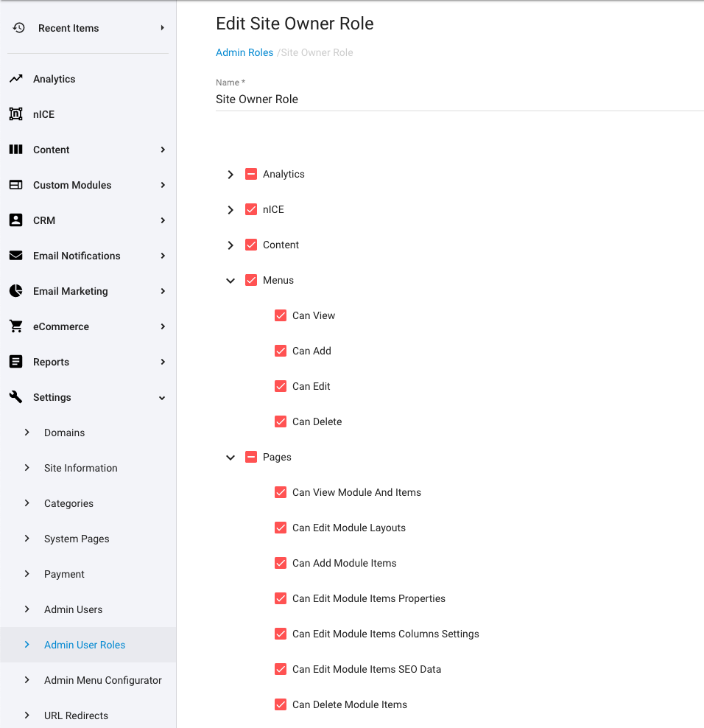
Task: Open Admin Users settings
Action: pyautogui.click(x=74, y=609)
